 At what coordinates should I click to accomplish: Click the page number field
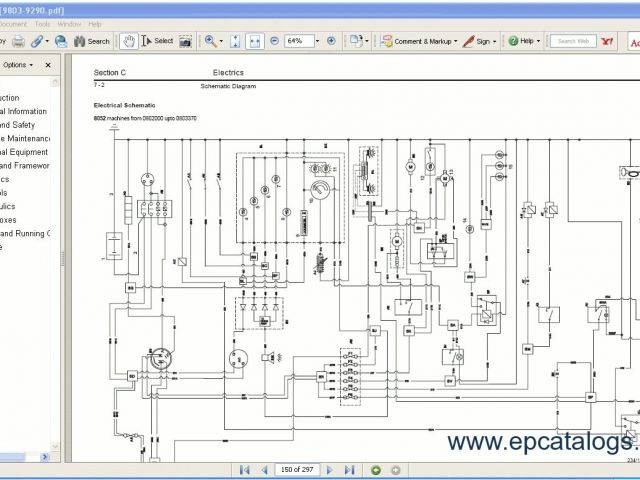(x=296, y=469)
